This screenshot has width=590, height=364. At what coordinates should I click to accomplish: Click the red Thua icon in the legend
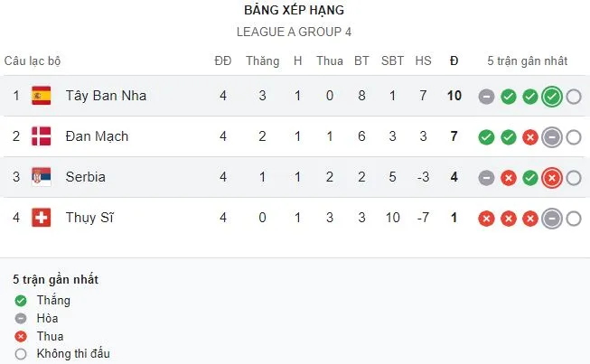coord(21,336)
